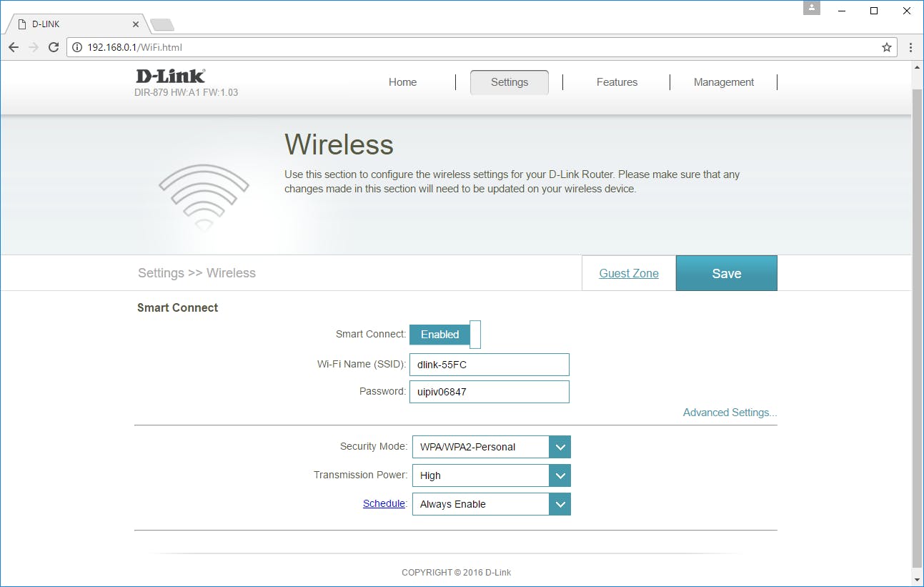Click the browser forward arrow

(x=33, y=47)
